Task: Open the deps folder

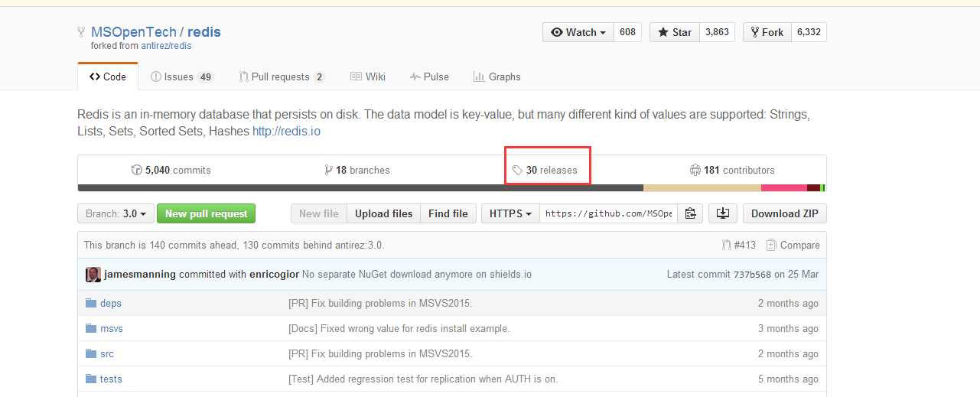Action: click(x=110, y=304)
